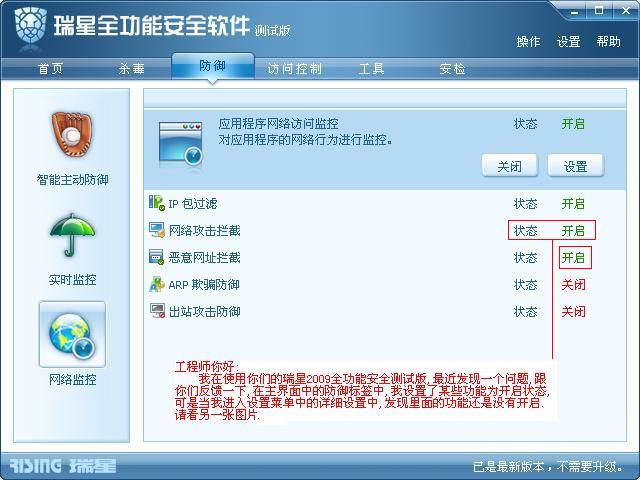This screenshot has height=480, width=640.
Task: Click the RISING 瑞星 footer logo
Action: pyautogui.click(x=63, y=466)
